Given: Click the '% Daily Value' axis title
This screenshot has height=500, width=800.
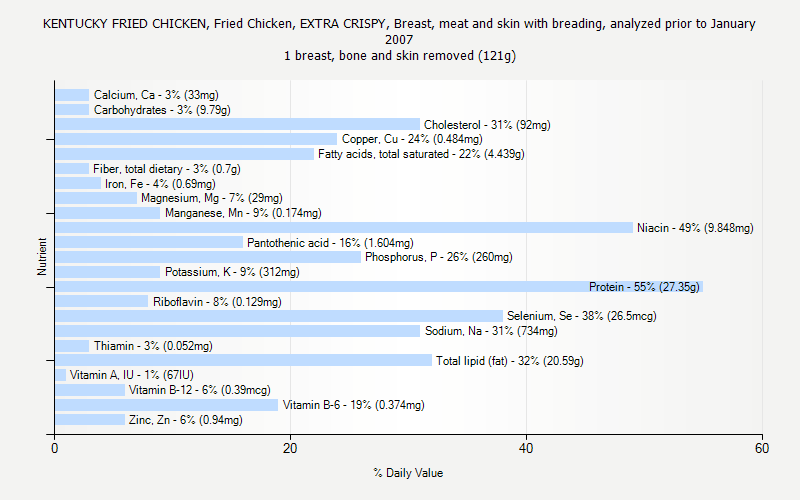Looking at the screenshot, I should tap(408, 473).
